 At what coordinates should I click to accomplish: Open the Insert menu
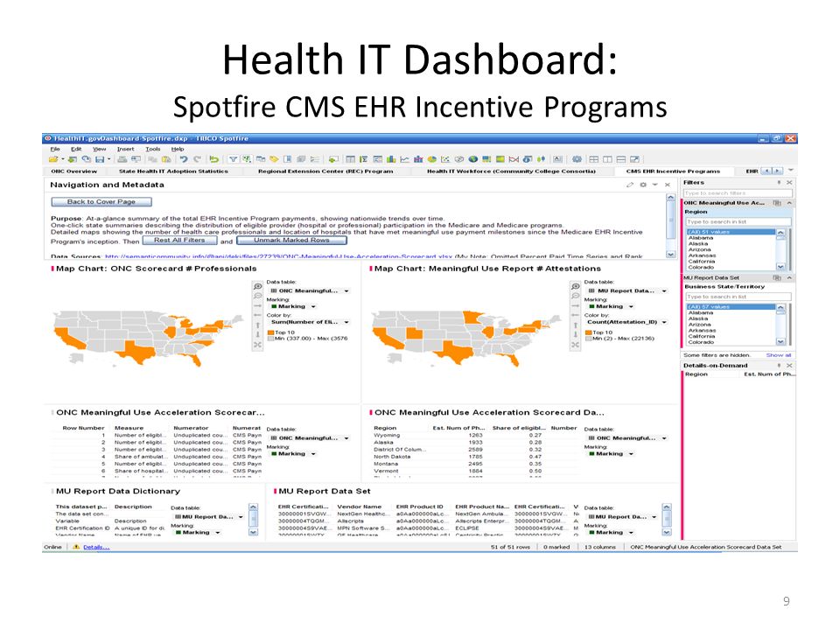[x=125, y=149]
